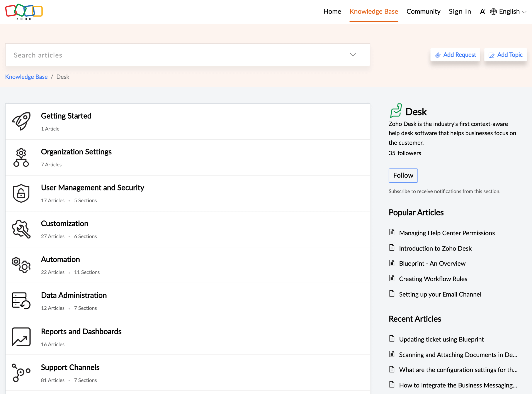Image resolution: width=532 pixels, height=394 pixels.
Task: Click the Sign In navigation item
Action: [x=460, y=12]
